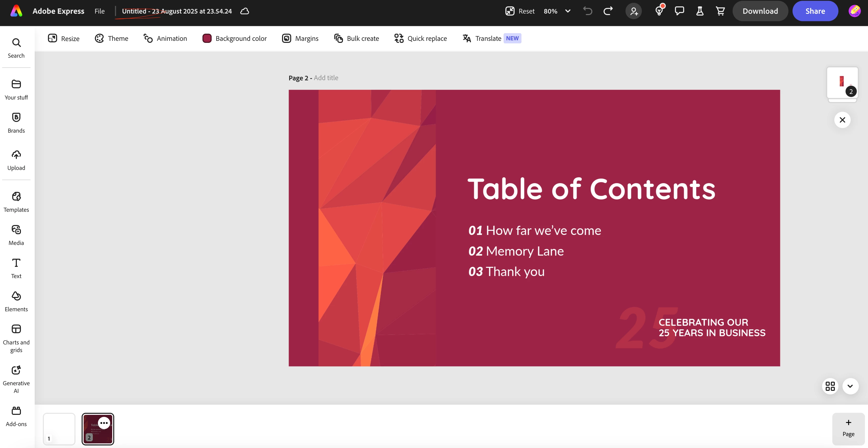Open the File menu
The width and height of the screenshot is (868, 448).
tap(99, 11)
